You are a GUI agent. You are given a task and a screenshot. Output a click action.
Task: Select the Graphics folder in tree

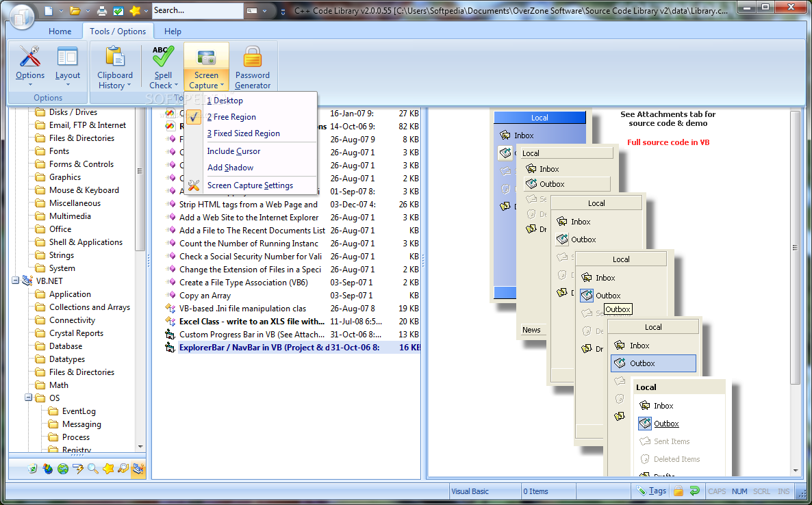[x=65, y=177]
